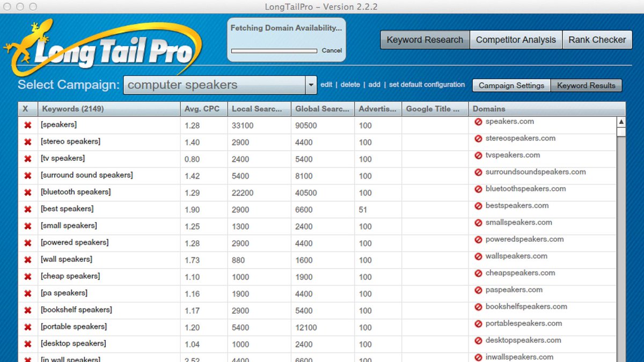Viewport: 644px width, 362px height.
Task: Remove [desktop speakers] row with red X
Action: (x=28, y=344)
